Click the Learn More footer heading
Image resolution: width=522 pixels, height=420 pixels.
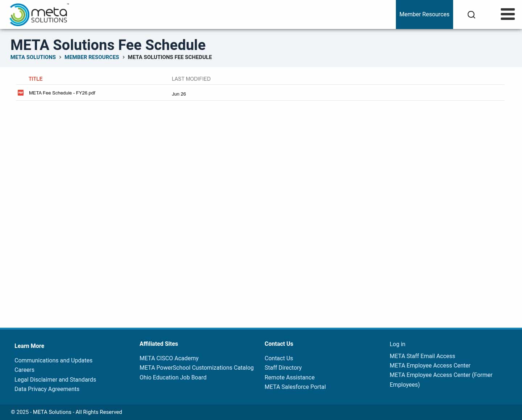29,346
